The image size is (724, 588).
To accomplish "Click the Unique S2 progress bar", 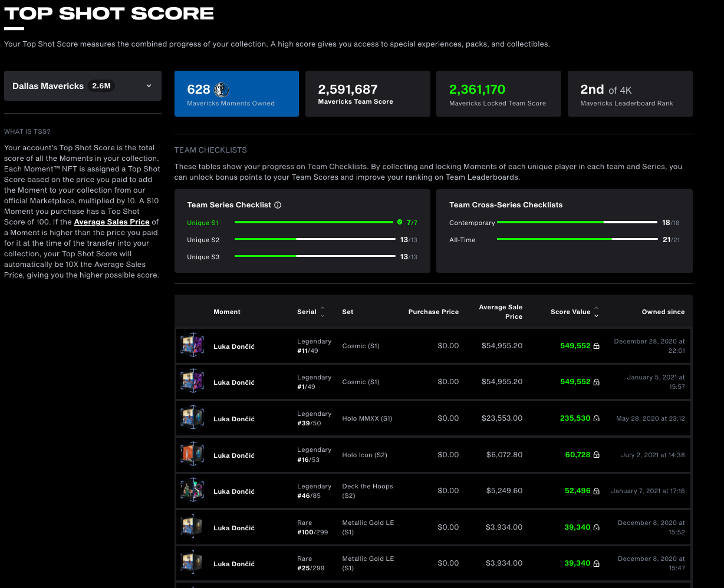I will click(315, 239).
